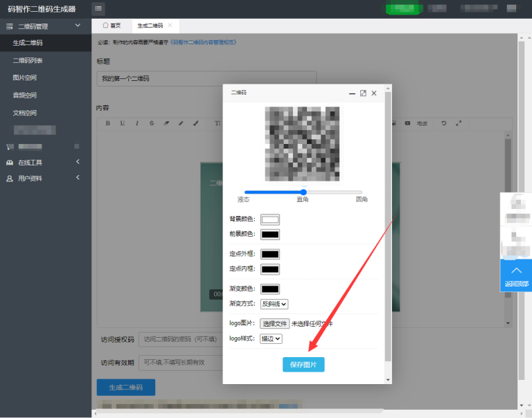Switch to the 首页 tab
Screen dimensions: 532x418
point(112,26)
